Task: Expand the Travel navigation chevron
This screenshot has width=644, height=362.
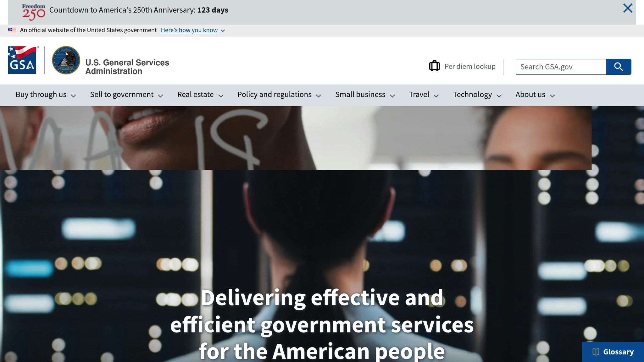Action: (x=436, y=96)
